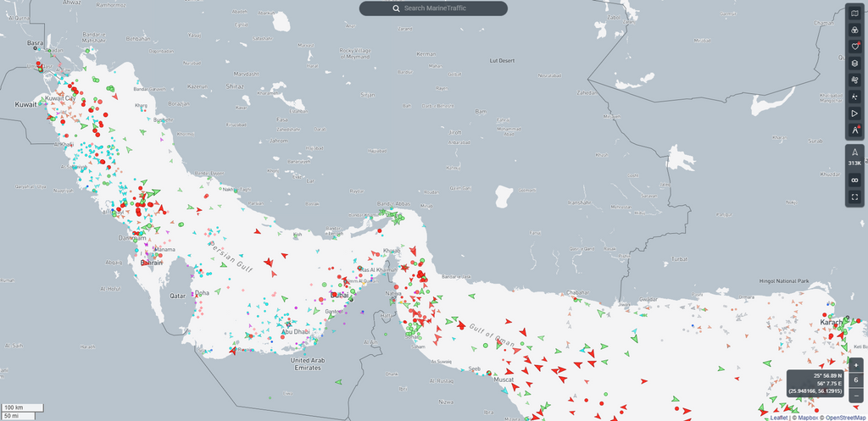This screenshot has width=868, height=421.
Task: Open the measure distance compass tool
Action: click(x=854, y=130)
